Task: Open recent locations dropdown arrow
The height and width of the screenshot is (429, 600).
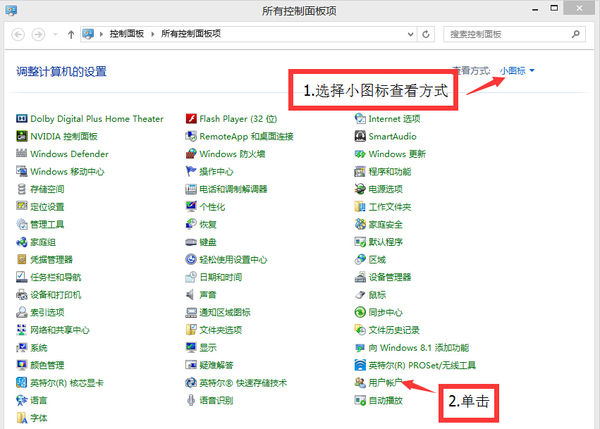Action: (55, 34)
